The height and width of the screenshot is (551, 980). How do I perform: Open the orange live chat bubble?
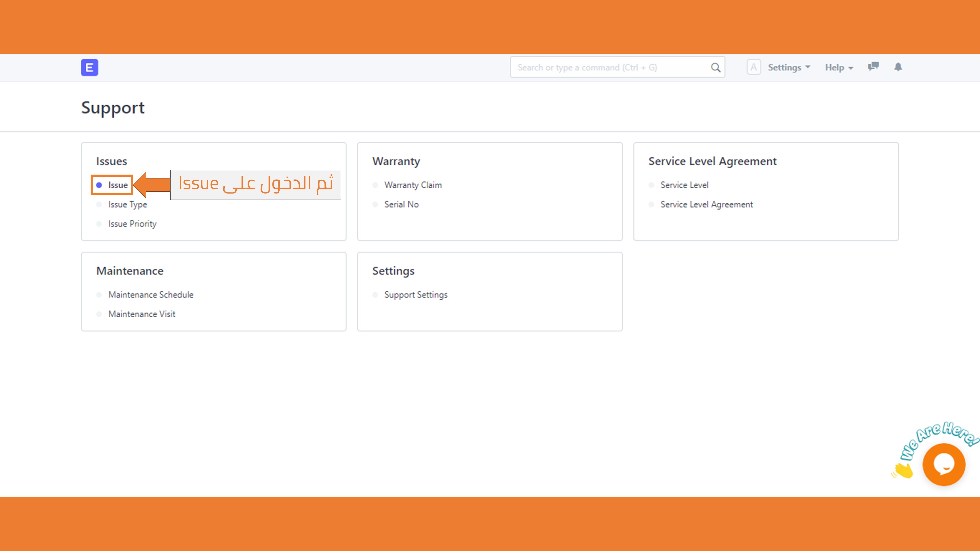coord(943,464)
